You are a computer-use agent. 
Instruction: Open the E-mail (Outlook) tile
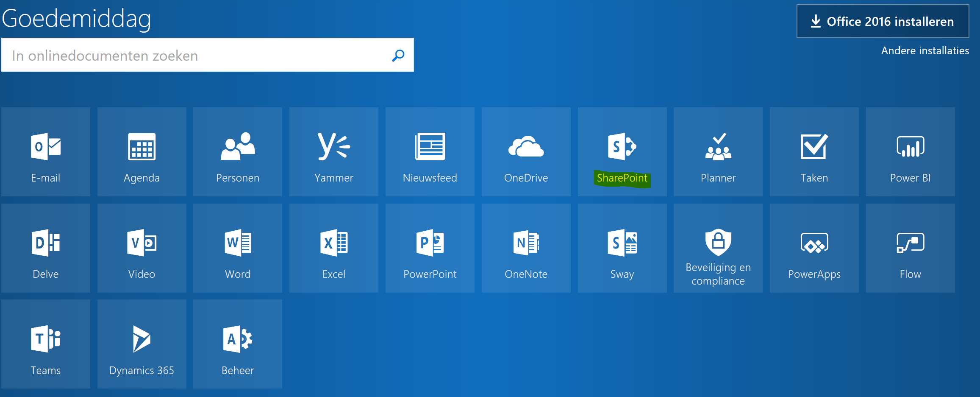click(46, 152)
